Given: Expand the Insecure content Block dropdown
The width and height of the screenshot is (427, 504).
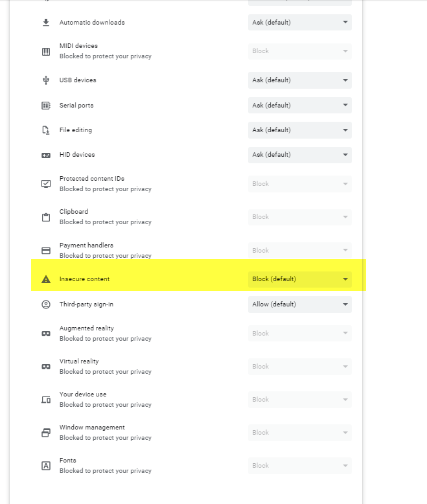Looking at the screenshot, I should click(299, 279).
